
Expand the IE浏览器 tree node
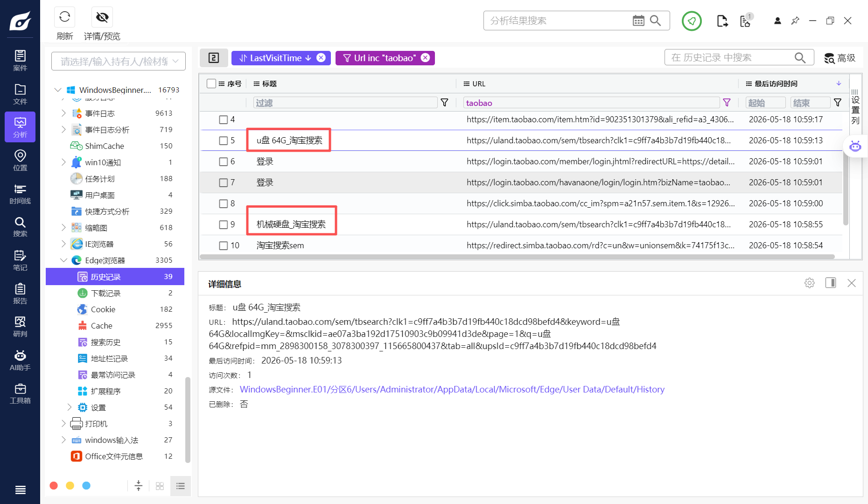pos(63,244)
